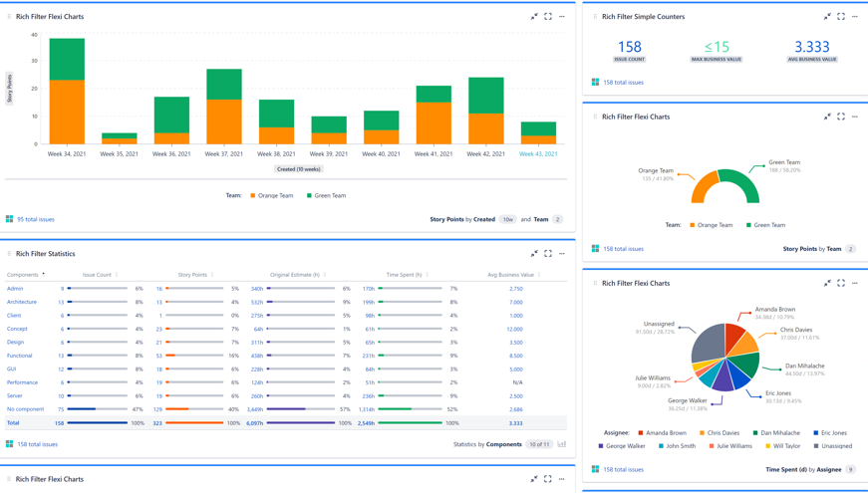This screenshot has width=868, height=493.
Task: Toggle Orange Team legend in bar chart
Action: point(272,195)
